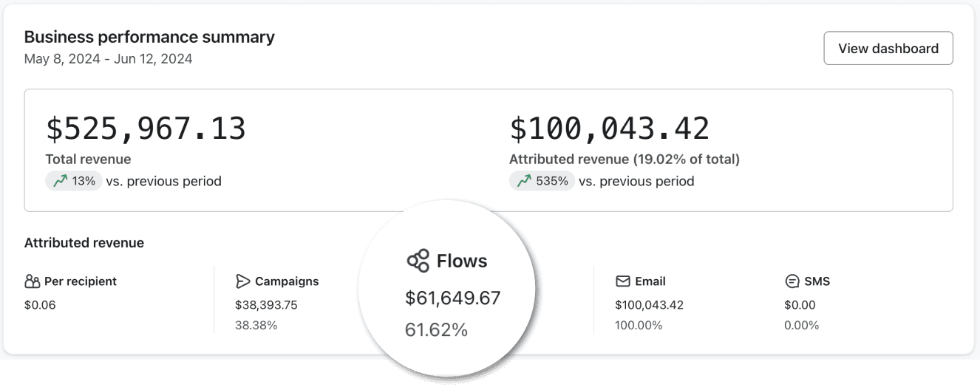This screenshot has height=387, width=980.
Task: Click the attributed revenue trend arrow icon
Action: [523, 181]
